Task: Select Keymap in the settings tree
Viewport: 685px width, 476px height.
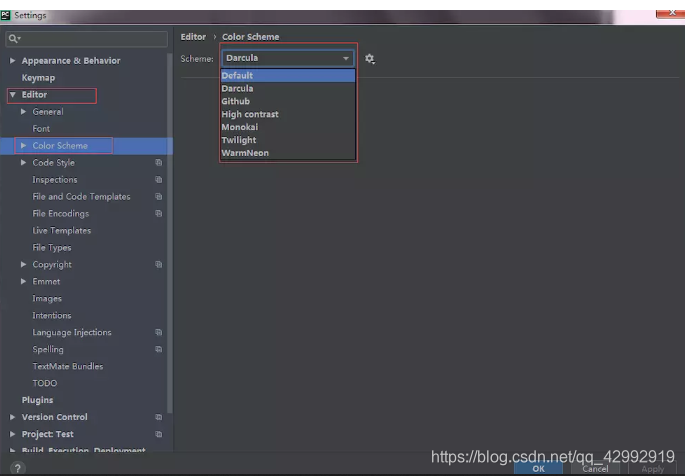Action: (38, 78)
